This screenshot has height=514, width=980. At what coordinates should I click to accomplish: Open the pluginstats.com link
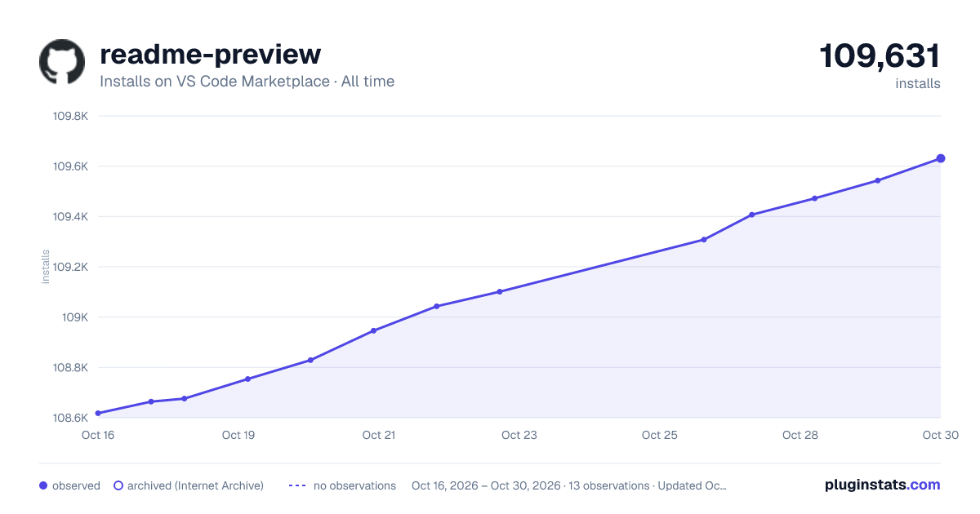tap(883, 485)
